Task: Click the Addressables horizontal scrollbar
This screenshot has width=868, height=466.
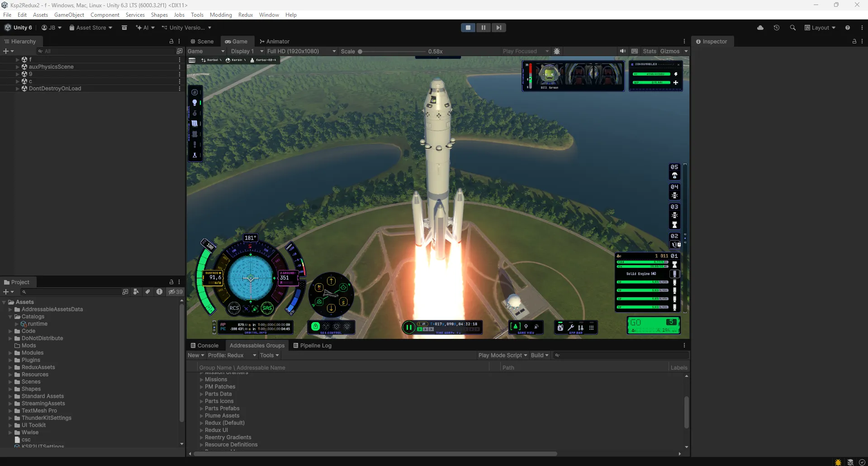Action: pyautogui.click(x=375, y=453)
